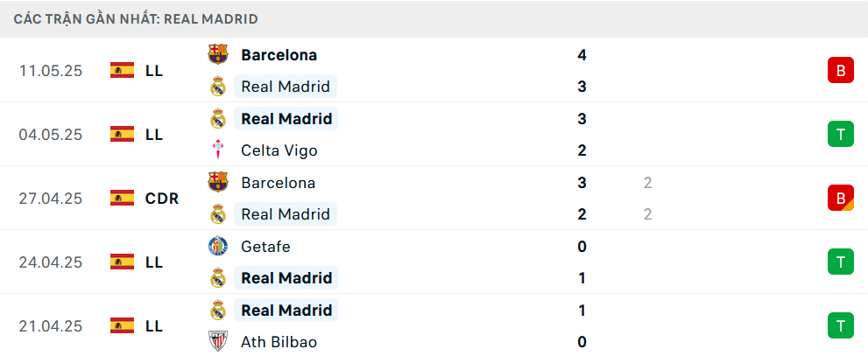Click green T badge for Getafe match
Viewport: 868px width, 356px height.
tap(841, 262)
